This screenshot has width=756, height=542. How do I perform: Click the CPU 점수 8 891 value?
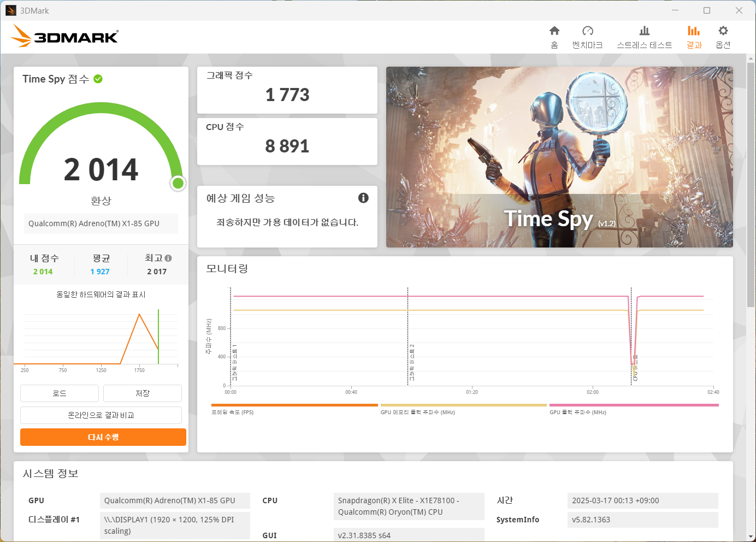point(287,146)
